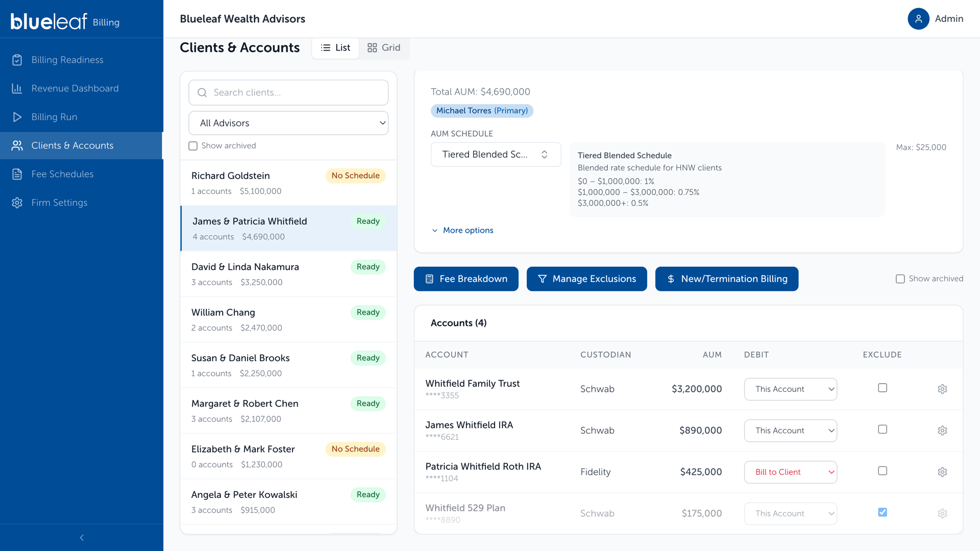Click the James Whitfield IRA account name
The width and height of the screenshot is (980, 551).
click(x=469, y=425)
